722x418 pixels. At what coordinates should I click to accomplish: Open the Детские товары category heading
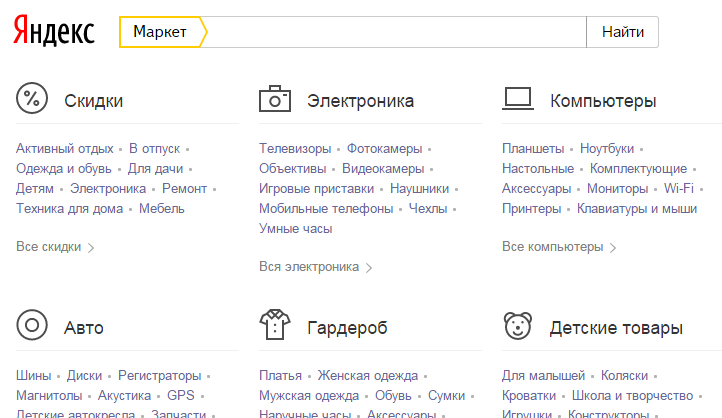(616, 328)
